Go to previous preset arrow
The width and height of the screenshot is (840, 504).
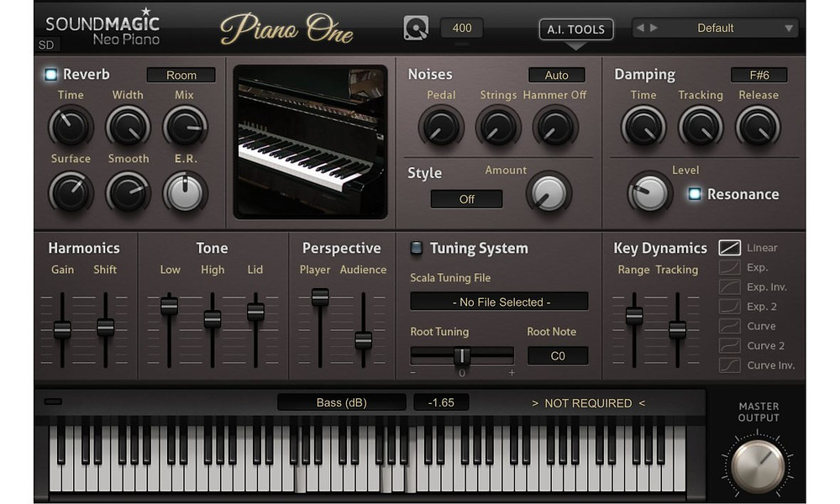pos(640,28)
